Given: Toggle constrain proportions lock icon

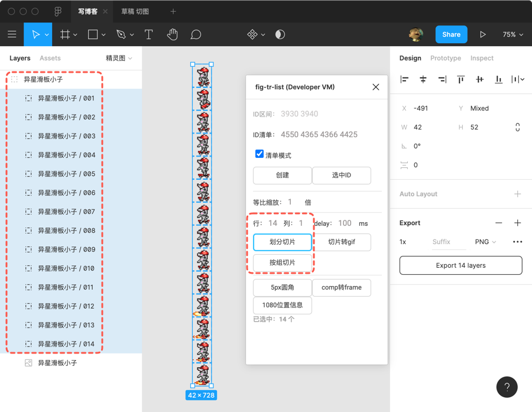Looking at the screenshot, I should [517, 127].
